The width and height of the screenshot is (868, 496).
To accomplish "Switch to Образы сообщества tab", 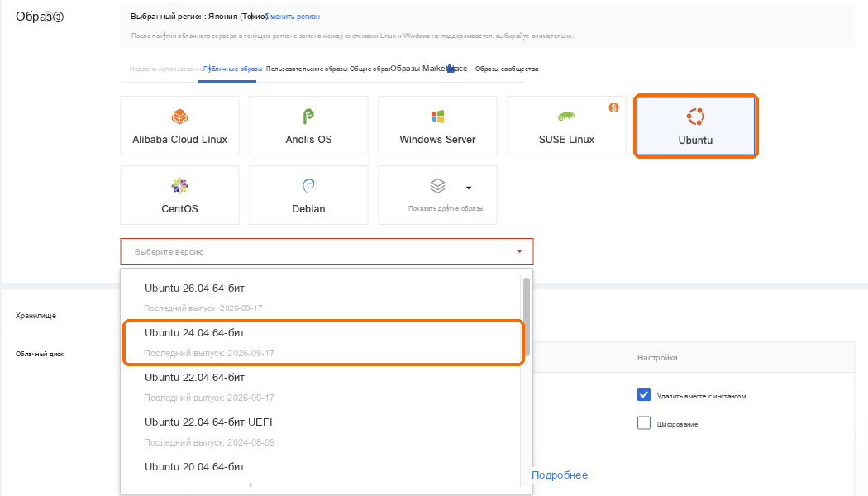I will click(x=507, y=69).
